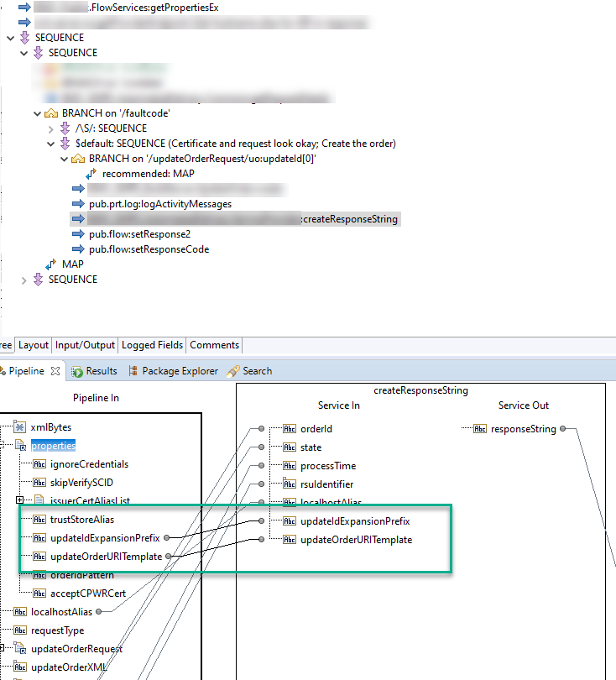Select rsuIdentifier string list in Service In
The height and width of the screenshot is (680, 616).
[326, 484]
